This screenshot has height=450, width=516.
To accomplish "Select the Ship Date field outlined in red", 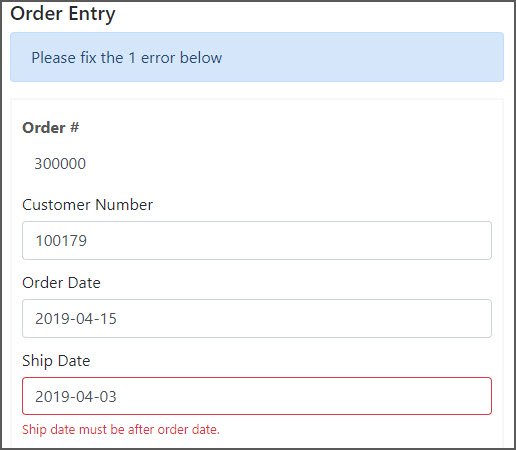I will pos(257,396).
